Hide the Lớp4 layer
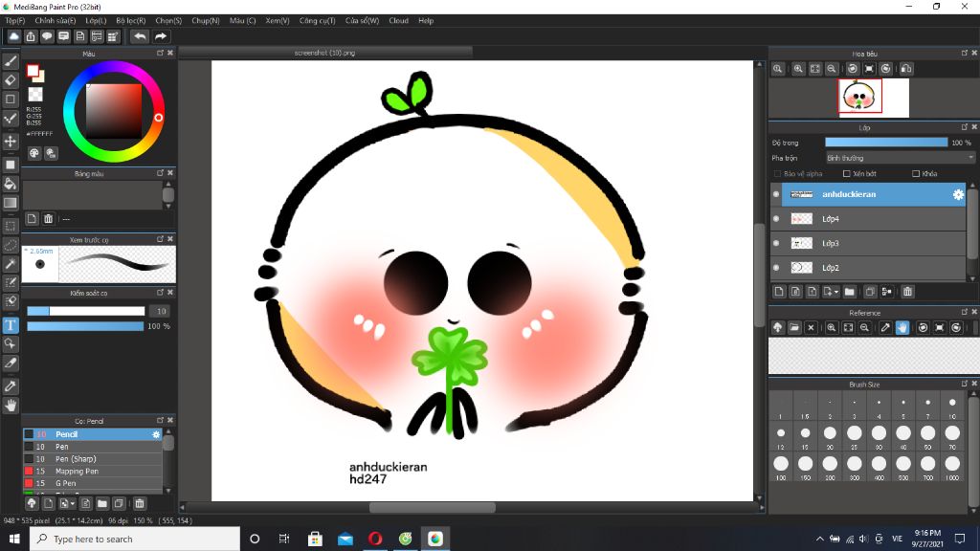Image resolution: width=980 pixels, height=551 pixels. pyautogui.click(x=776, y=219)
